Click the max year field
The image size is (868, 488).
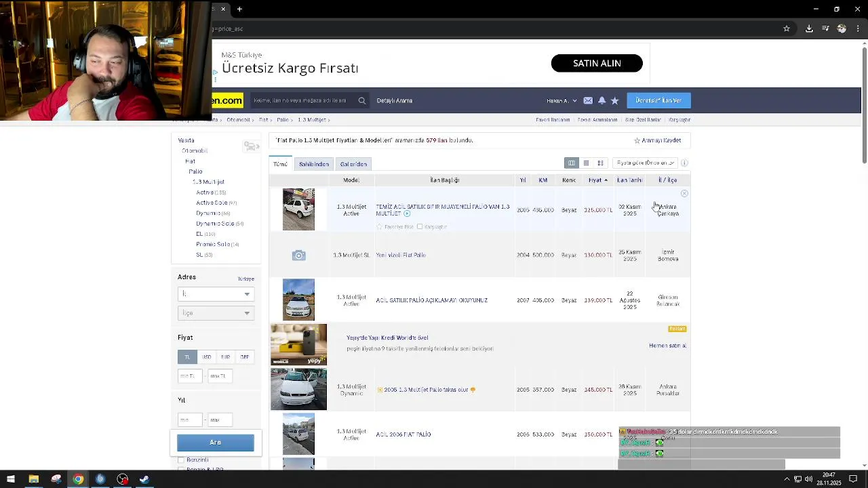[x=220, y=420]
